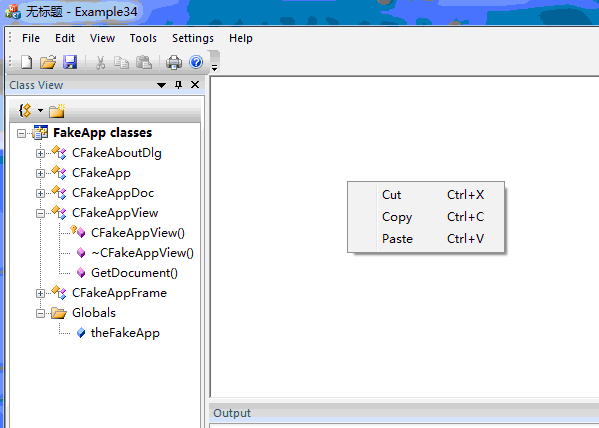The width and height of the screenshot is (599, 428).
Task: Open the Help menu
Action: point(241,38)
